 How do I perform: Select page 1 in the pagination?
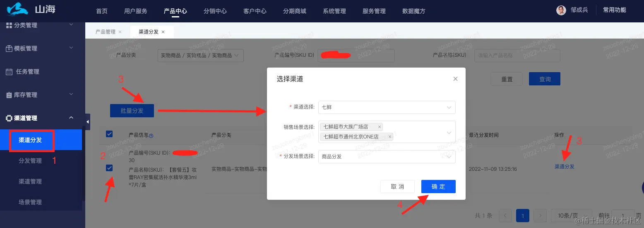pos(523,216)
